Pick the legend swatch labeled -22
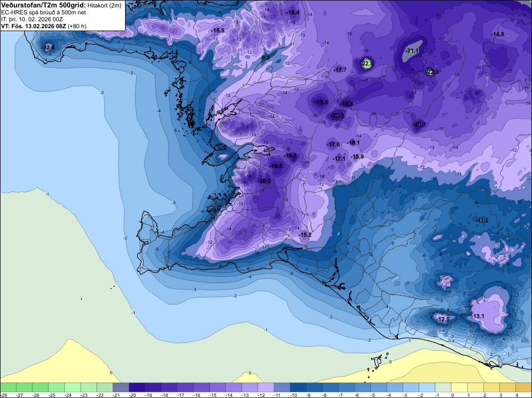The height and width of the screenshot is (398, 532). 105,387
